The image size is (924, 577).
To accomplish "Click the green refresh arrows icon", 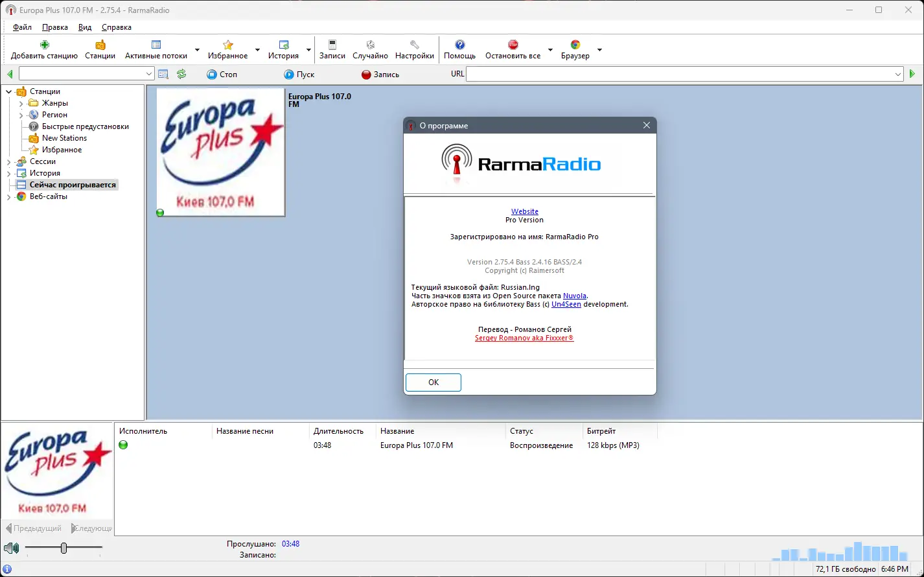I will point(181,75).
